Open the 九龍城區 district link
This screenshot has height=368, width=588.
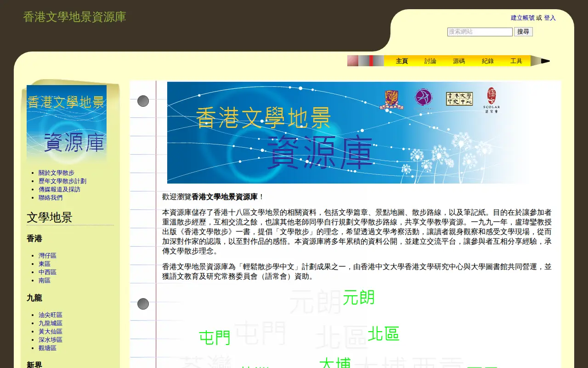pos(51,323)
